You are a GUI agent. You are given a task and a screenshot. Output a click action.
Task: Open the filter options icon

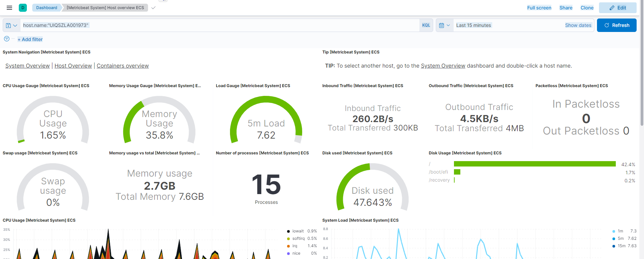tap(7, 39)
